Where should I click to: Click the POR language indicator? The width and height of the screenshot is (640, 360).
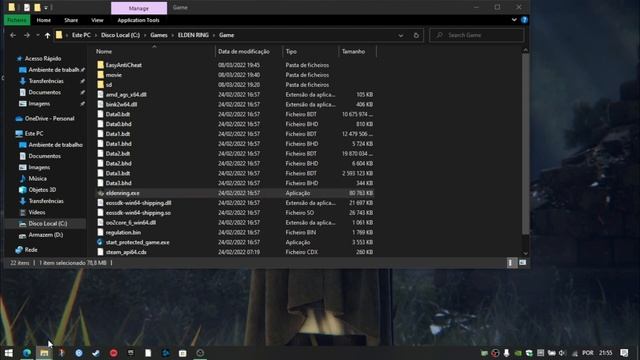(588, 353)
